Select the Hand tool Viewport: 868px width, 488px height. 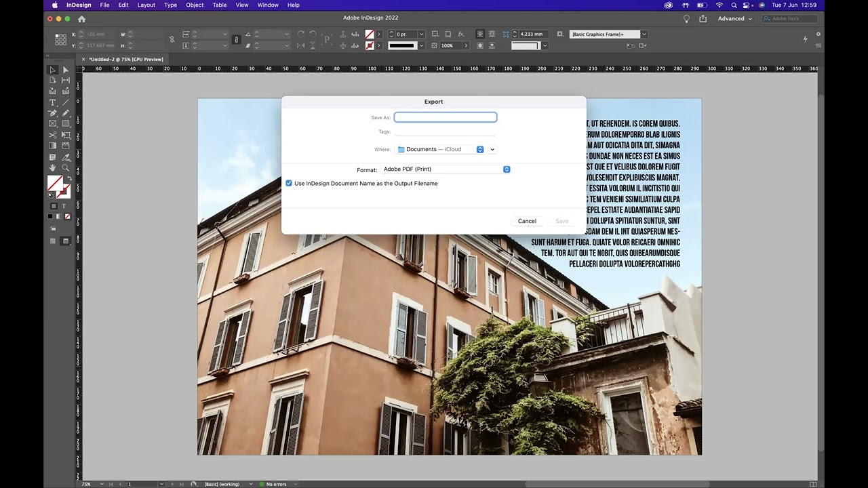(x=52, y=168)
